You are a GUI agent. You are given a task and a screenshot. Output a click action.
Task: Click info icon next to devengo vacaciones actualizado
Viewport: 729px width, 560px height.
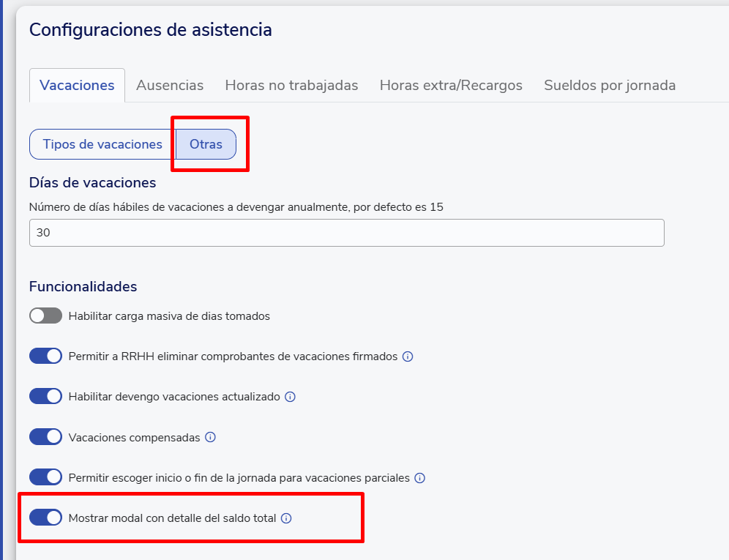290,397
